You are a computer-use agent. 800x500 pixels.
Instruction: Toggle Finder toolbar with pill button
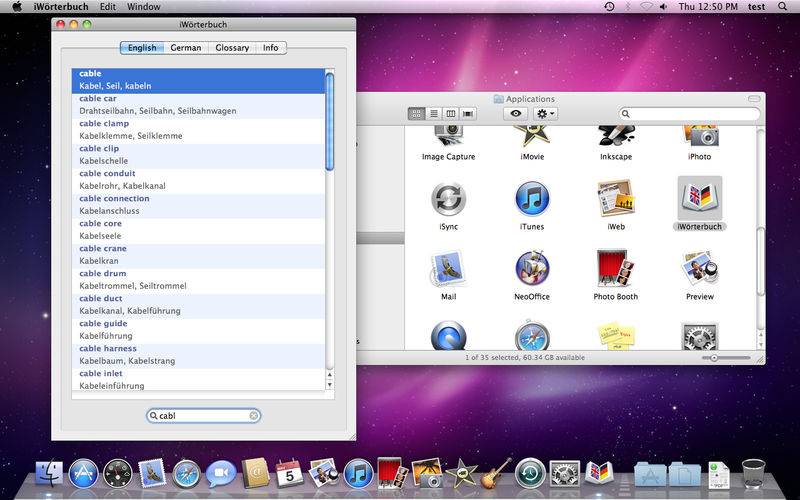(754, 98)
